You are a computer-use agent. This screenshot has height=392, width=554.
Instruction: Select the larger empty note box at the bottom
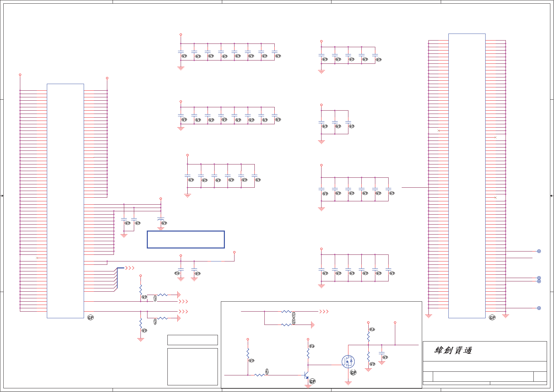(193, 367)
